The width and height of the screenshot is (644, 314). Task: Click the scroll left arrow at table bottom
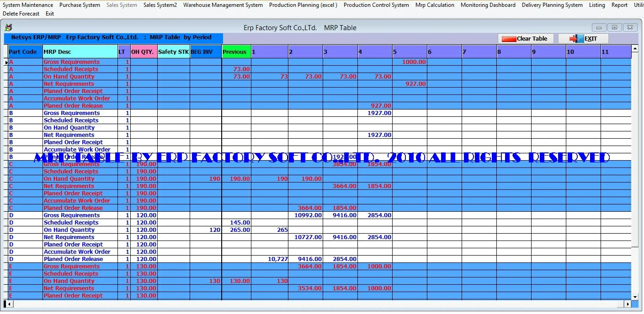(x=6, y=304)
